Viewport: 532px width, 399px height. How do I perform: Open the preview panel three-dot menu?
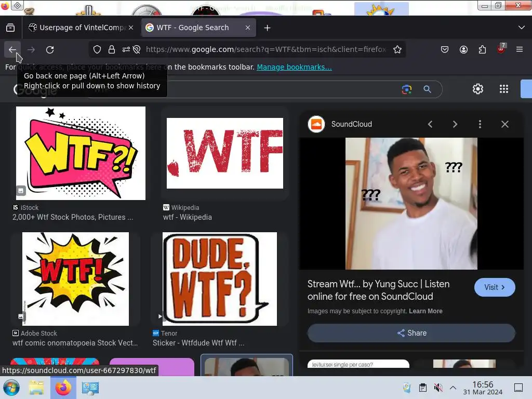click(480, 125)
